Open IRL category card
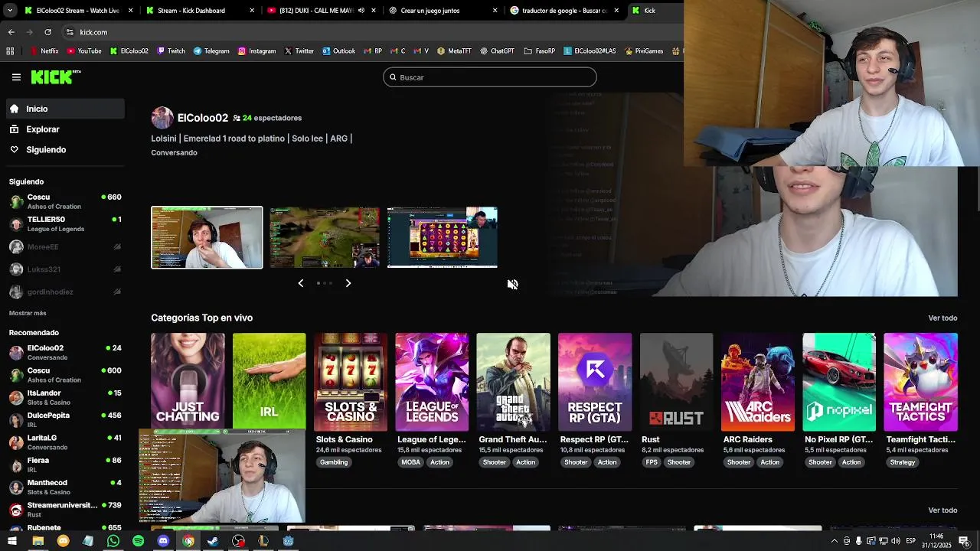The image size is (980, 551). pos(269,381)
